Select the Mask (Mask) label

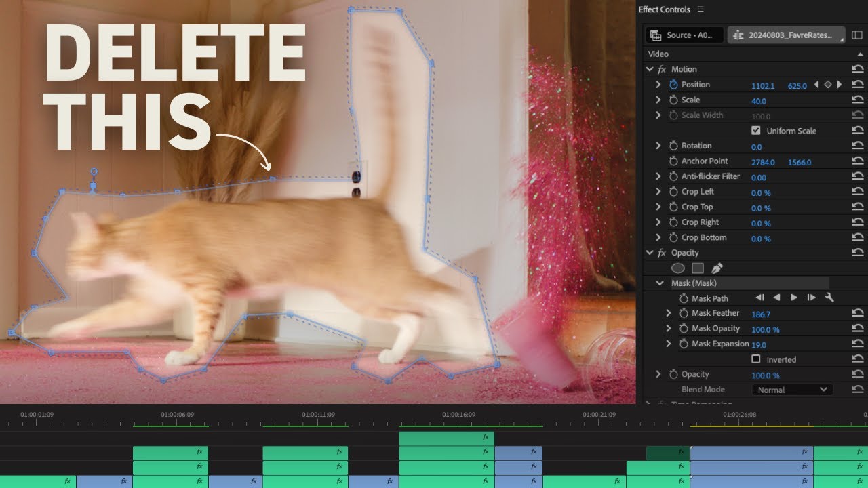pyautogui.click(x=694, y=283)
